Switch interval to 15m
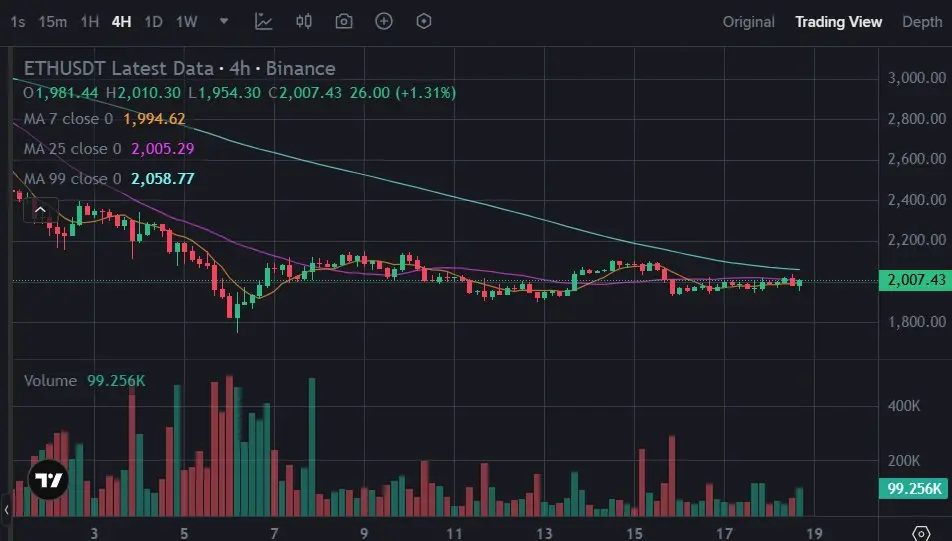 pos(53,22)
